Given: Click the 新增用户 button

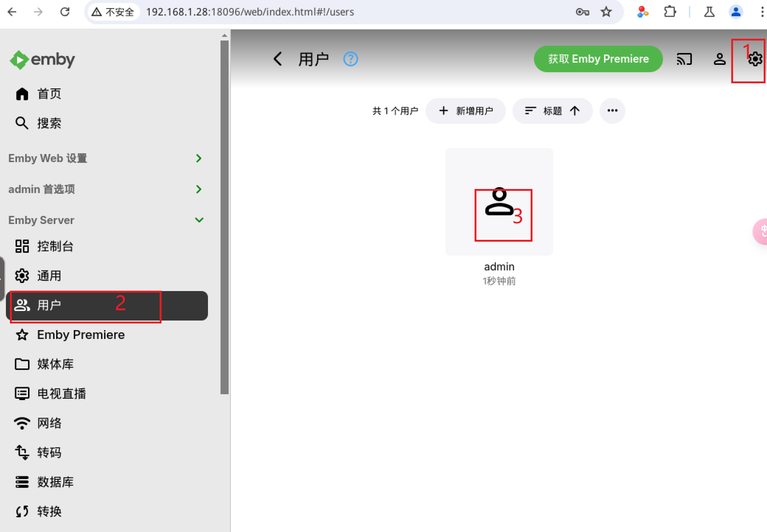Looking at the screenshot, I should click(x=465, y=111).
